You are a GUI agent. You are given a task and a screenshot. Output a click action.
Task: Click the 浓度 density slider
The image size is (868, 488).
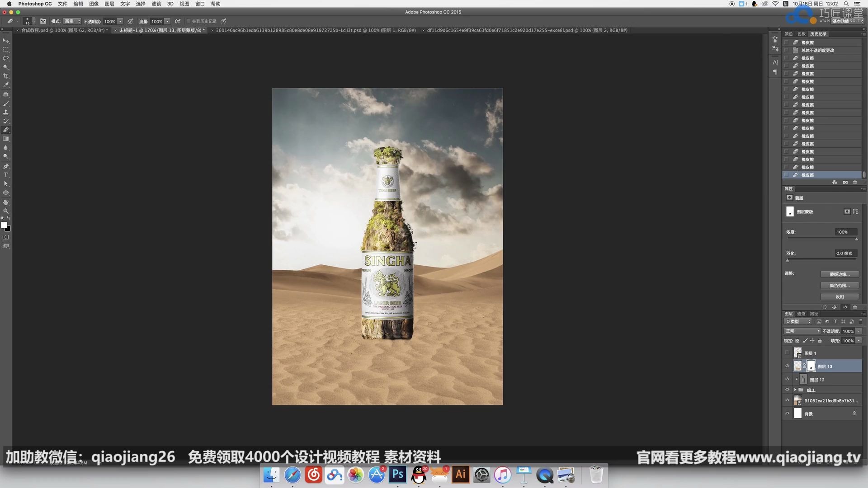coord(822,238)
